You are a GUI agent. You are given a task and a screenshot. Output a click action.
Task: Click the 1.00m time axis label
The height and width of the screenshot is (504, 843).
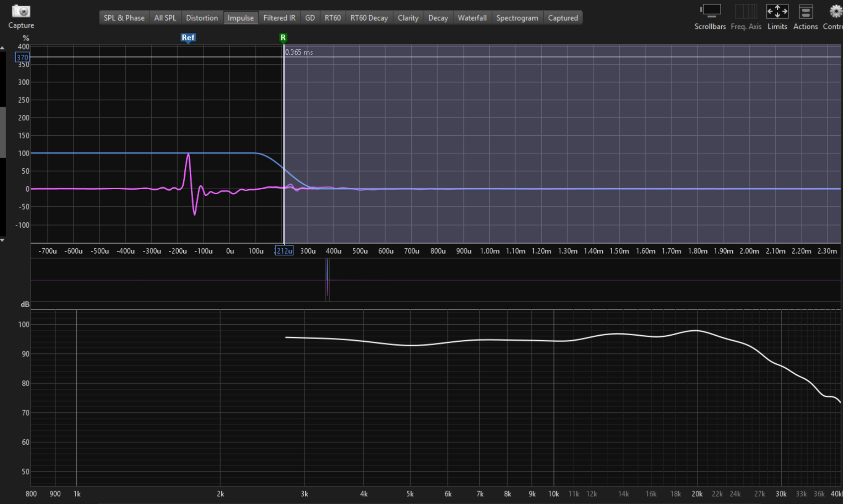coord(490,251)
